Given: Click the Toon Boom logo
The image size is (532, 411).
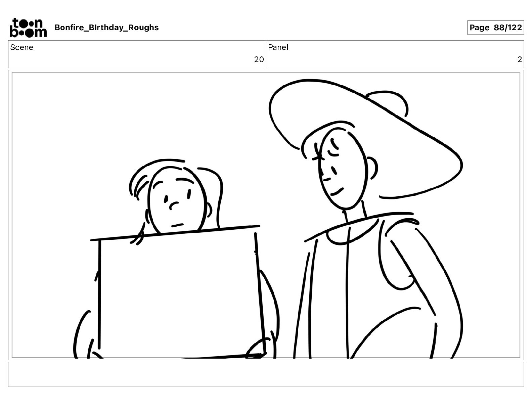Looking at the screenshot, I should coord(28,28).
